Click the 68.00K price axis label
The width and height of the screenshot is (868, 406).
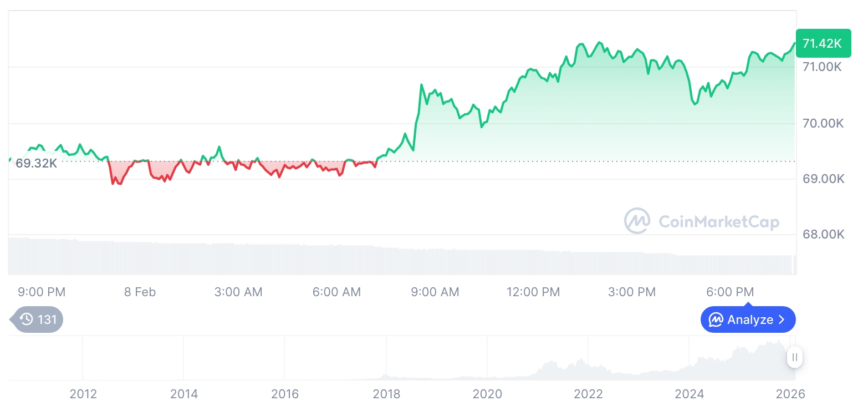[824, 234]
